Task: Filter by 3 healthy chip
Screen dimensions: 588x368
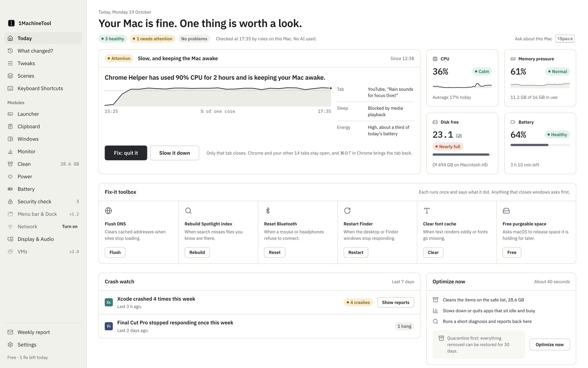Action: 113,39
